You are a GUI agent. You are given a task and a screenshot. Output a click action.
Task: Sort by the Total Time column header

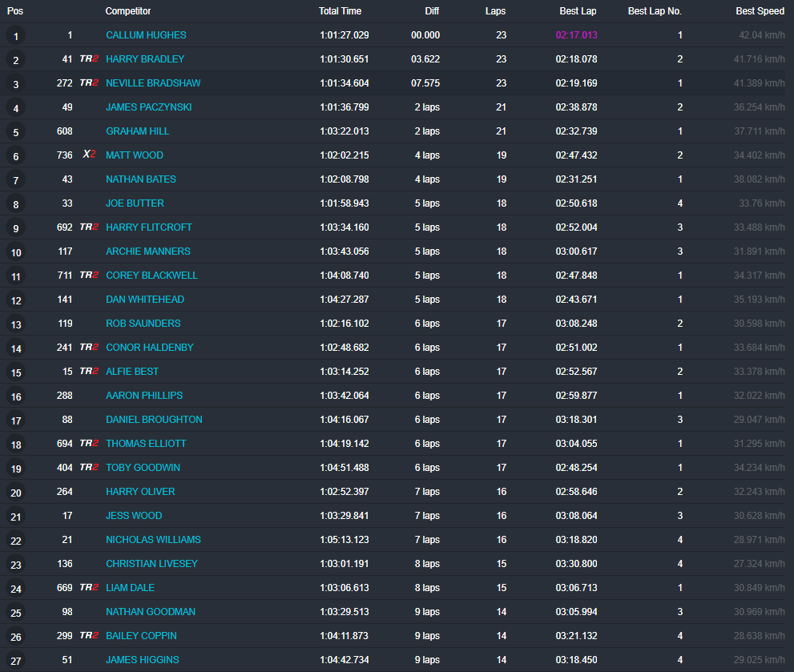(340, 11)
